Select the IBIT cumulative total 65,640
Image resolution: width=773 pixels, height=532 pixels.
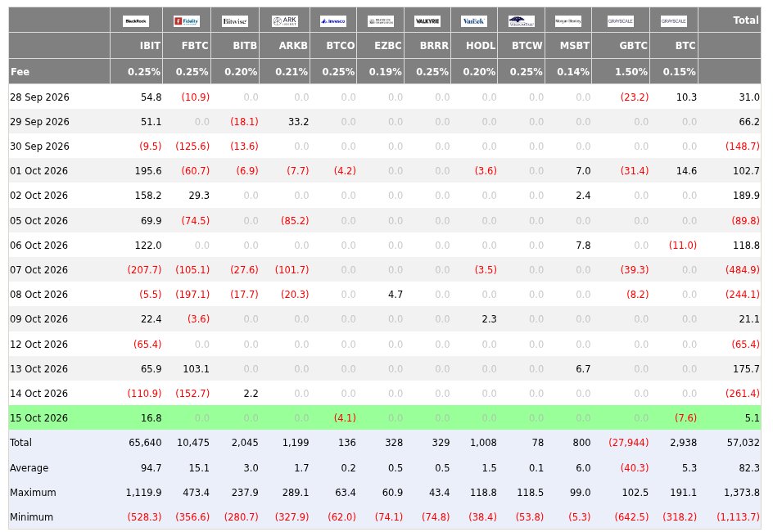tap(145, 443)
